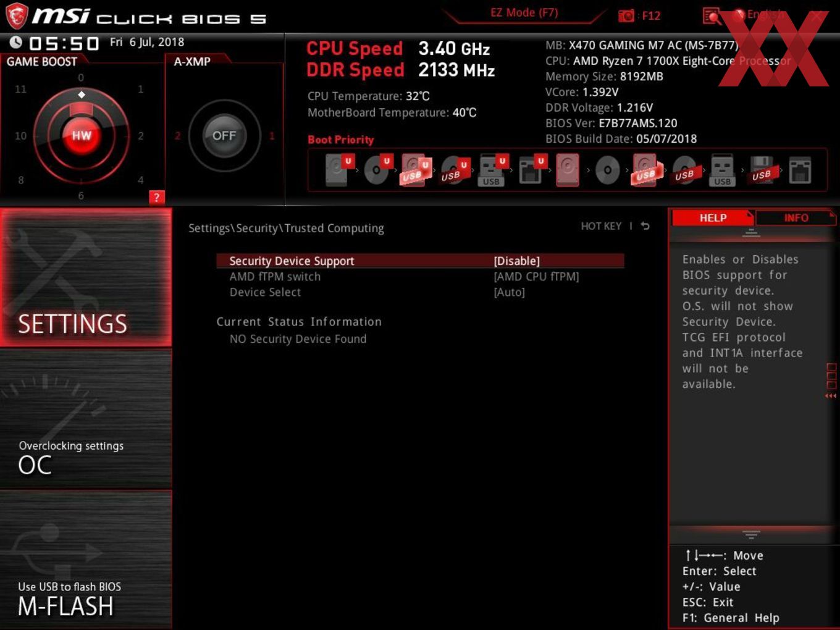Click the Boot Priority label
The width and height of the screenshot is (840, 630).
click(341, 140)
